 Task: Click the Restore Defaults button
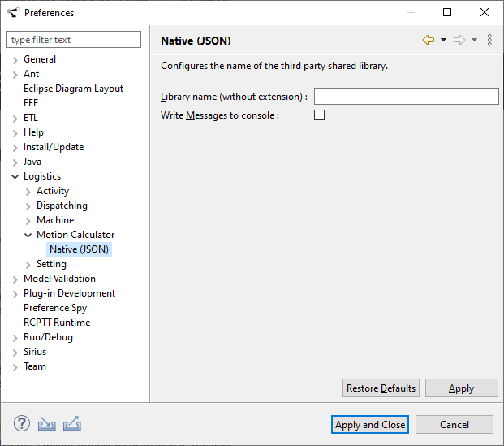point(381,388)
